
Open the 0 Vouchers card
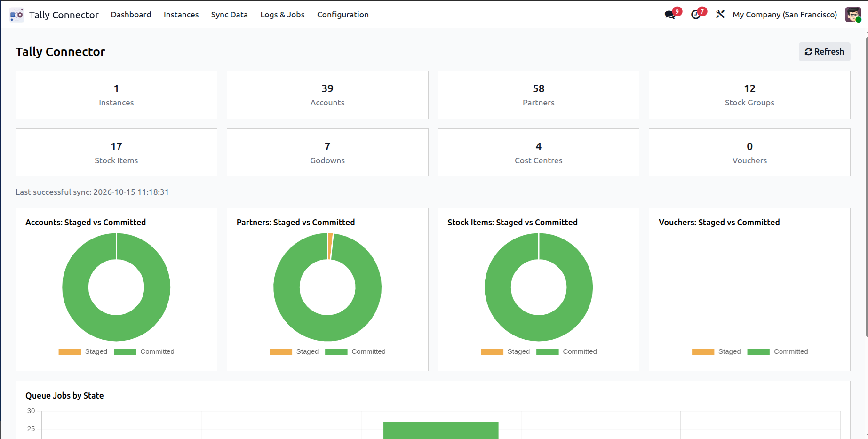[x=749, y=152]
